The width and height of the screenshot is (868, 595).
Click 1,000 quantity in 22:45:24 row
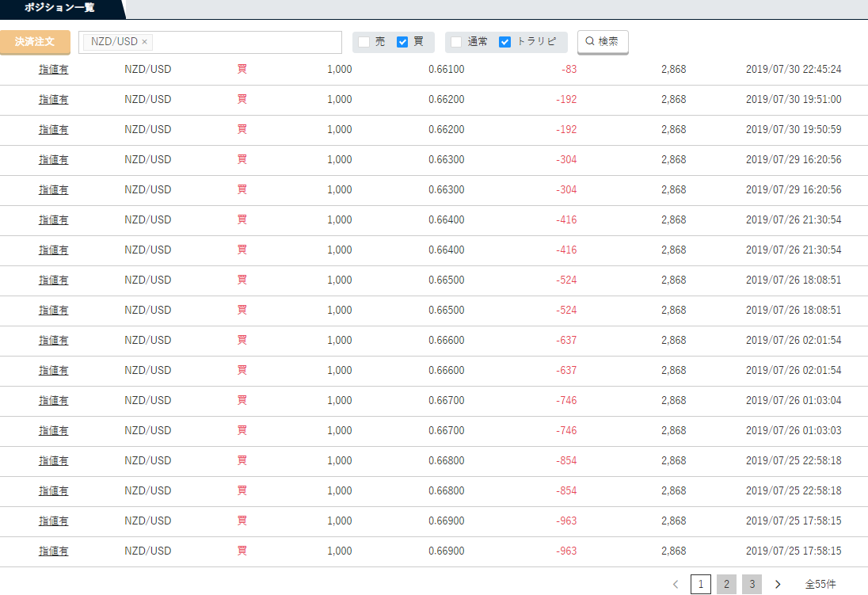tap(339, 69)
